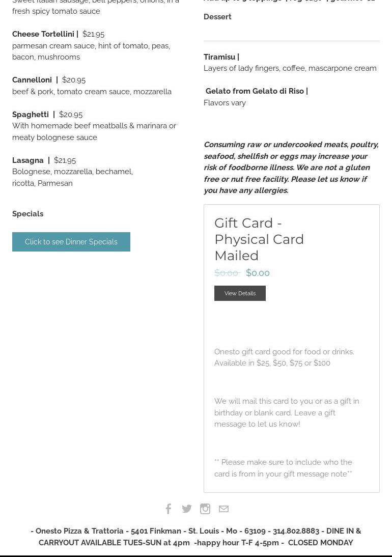Image resolution: width=392 pixels, height=557 pixels.
Task: Click the Spaghetti menu item heading
Action: [x=31, y=115]
